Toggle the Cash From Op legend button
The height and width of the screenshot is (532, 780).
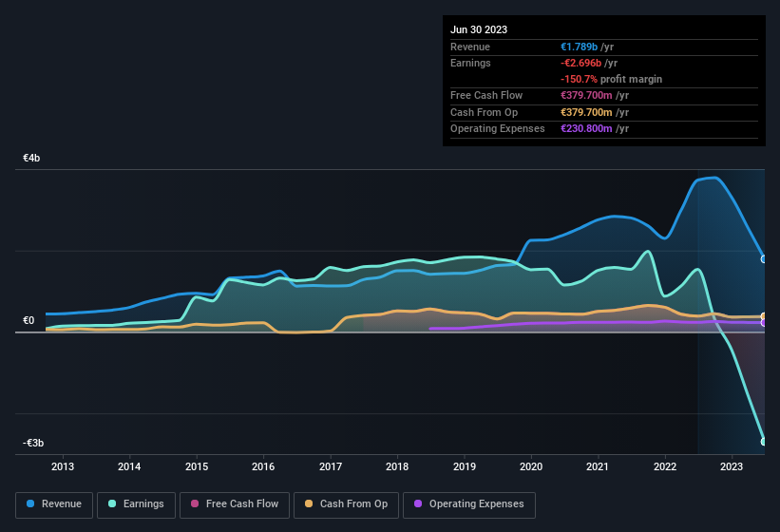tap(346, 504)
